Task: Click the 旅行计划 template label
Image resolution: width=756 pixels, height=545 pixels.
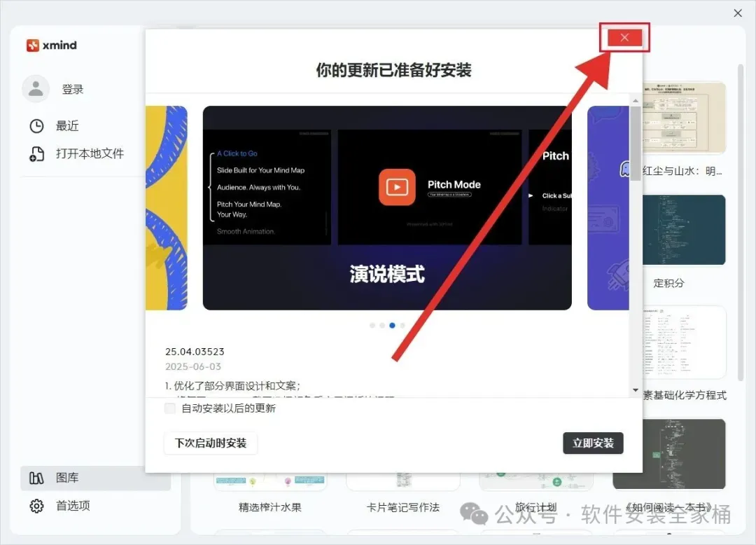Action: [536, 507]
